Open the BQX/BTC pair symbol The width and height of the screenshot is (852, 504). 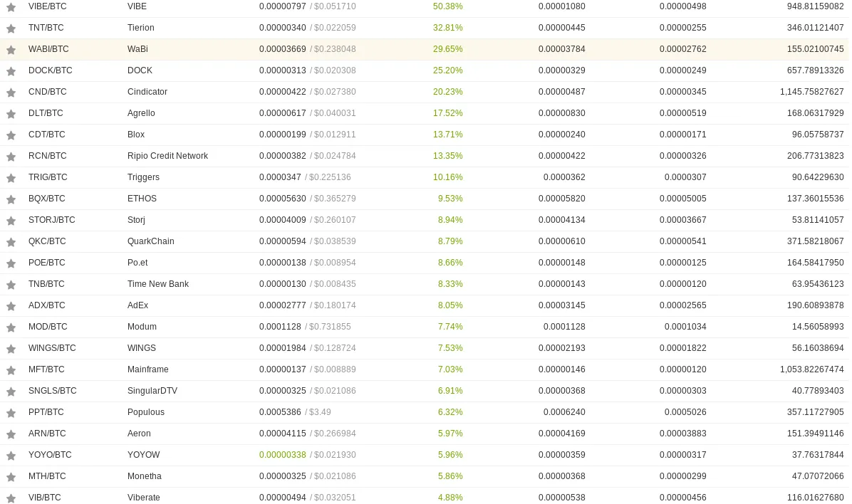click(x=47, y=199)
